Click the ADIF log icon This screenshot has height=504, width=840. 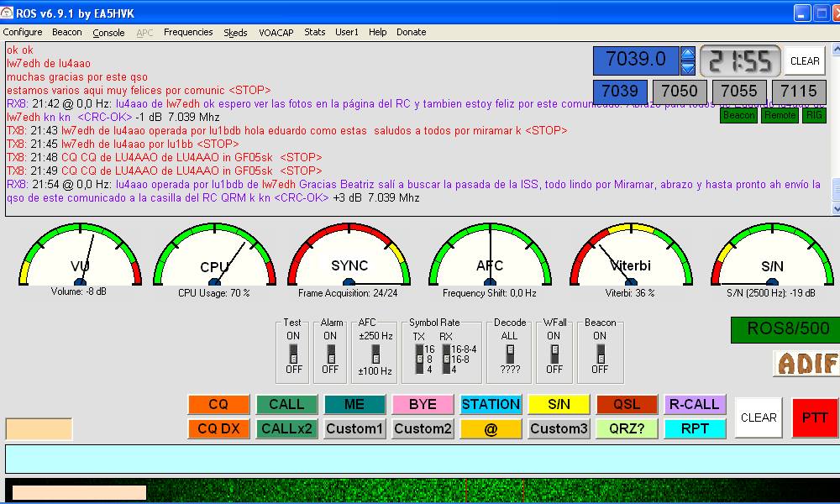coord(806,364)
